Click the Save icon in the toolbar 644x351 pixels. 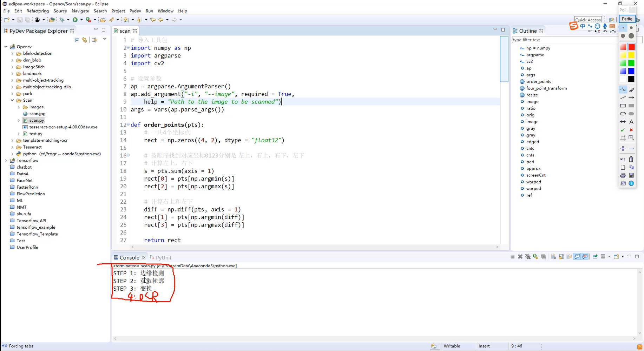(20, 20)
